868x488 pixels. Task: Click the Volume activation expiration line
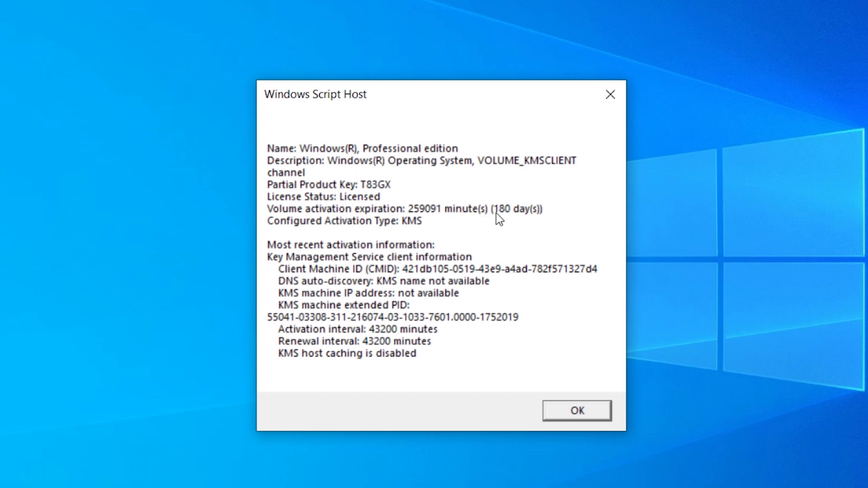click(x=404, y=209)
